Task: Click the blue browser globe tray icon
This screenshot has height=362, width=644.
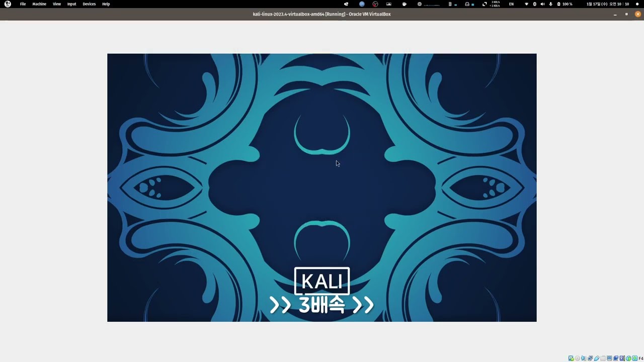Action: [x=362, y=4]
